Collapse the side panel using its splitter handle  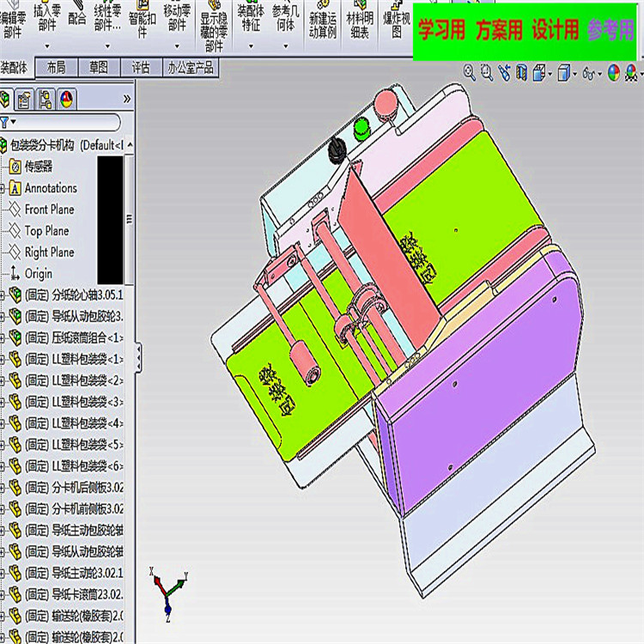(x=139, y=357)
